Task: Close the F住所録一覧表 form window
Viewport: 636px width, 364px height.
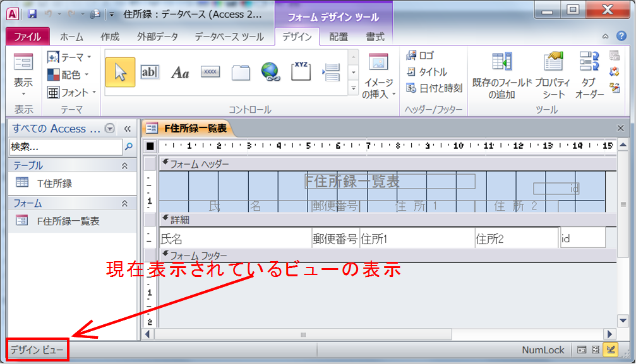Action: (621, 128)
